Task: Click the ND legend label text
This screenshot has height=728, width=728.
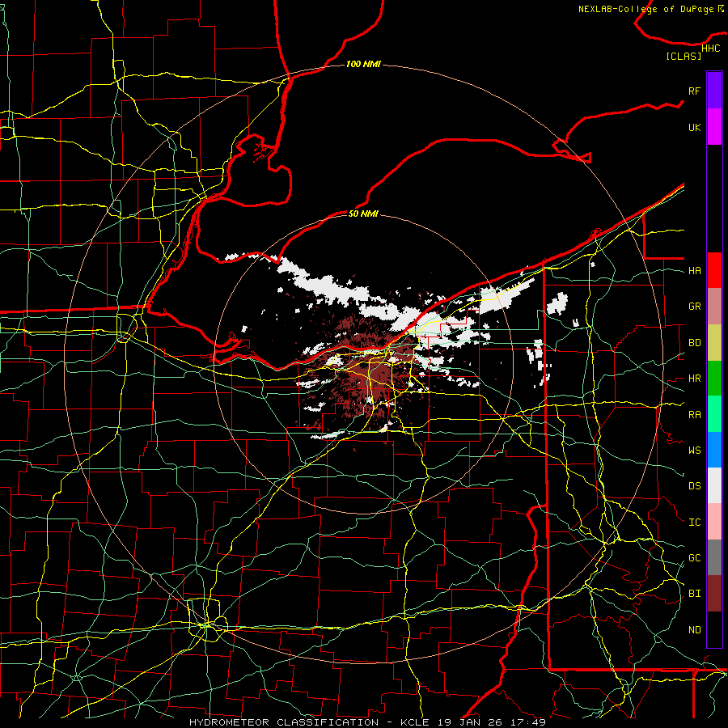Action: (x=694, y=630)
